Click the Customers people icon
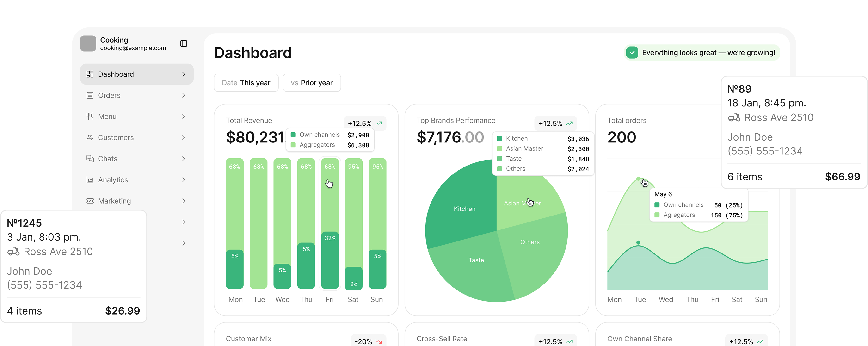868x346 pixels. pos(90,137)
